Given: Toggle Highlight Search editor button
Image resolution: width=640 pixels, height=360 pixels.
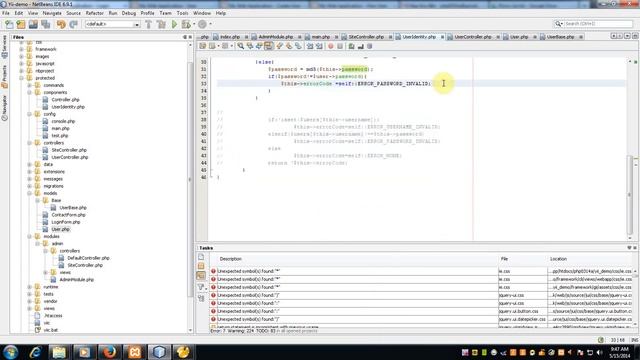Looking at the screenshot, I should (268, 46).
